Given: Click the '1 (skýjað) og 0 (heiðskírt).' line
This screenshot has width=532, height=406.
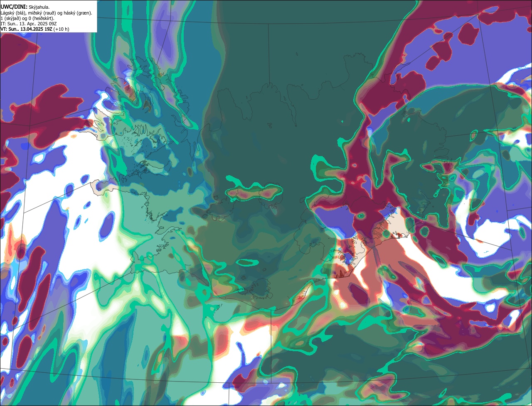Looking at the screenshot, I should click(x=27, y=18).
